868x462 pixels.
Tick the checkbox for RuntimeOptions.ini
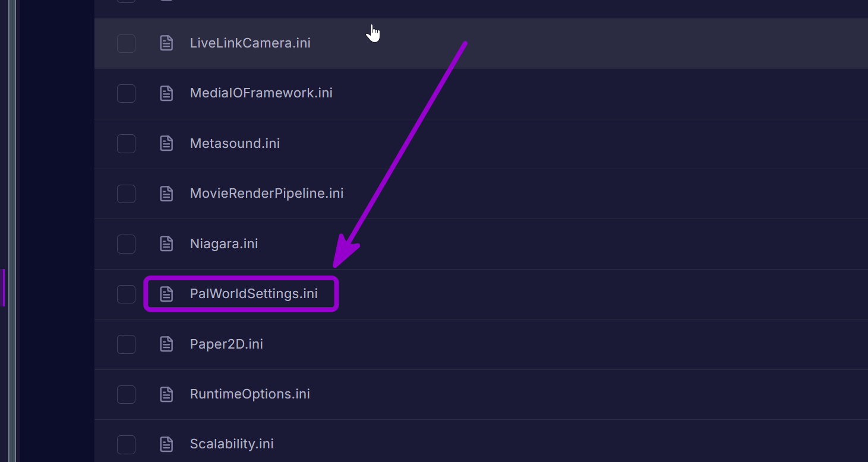pos(126,394)
